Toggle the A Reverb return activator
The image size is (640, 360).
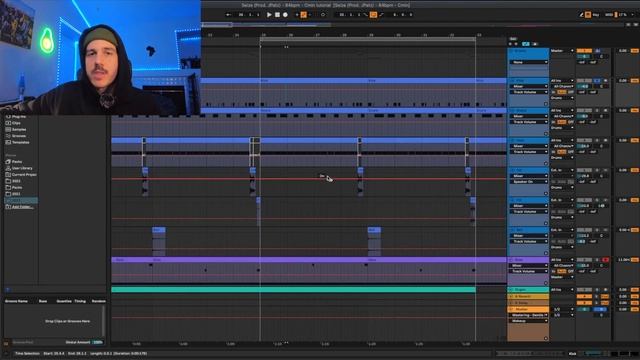click(584, 296)
